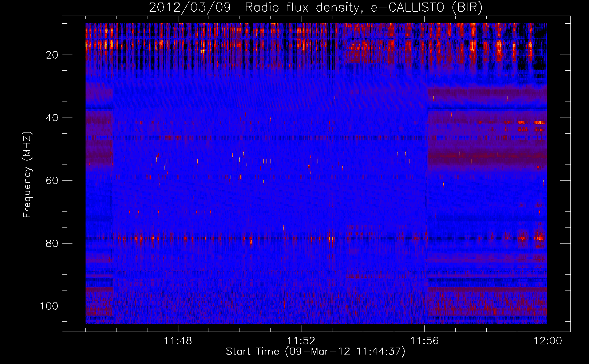Screen dimensions: 589x364
Task: Click the 'Frequency (MHZ)' axis label
Action: pos(28,175)
